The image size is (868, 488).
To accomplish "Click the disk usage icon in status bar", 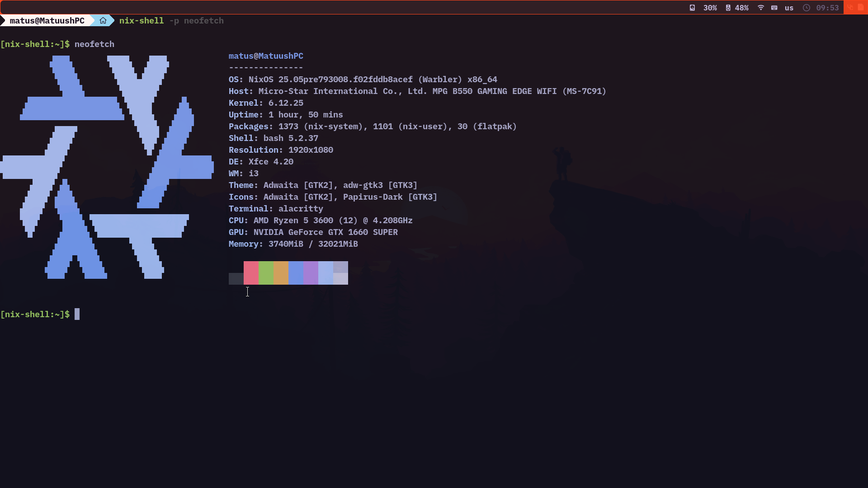I will (x=692, y=8).
